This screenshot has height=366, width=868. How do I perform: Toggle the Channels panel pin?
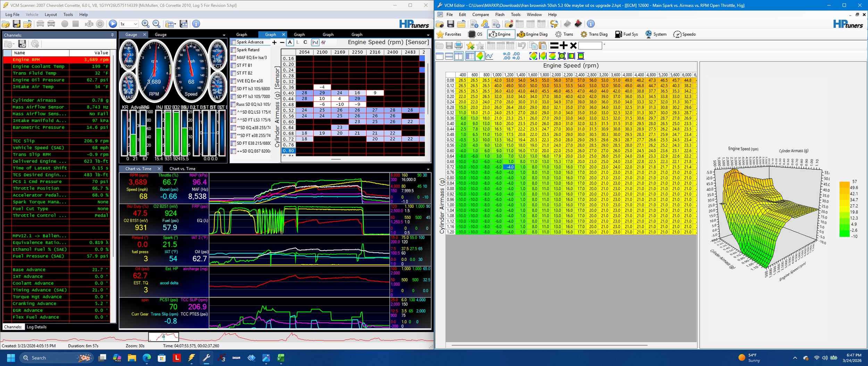coord(112,35)
